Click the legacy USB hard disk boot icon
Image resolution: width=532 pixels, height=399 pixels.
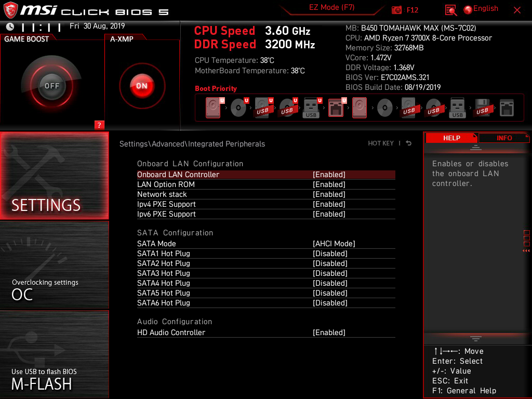coord(409,108)
